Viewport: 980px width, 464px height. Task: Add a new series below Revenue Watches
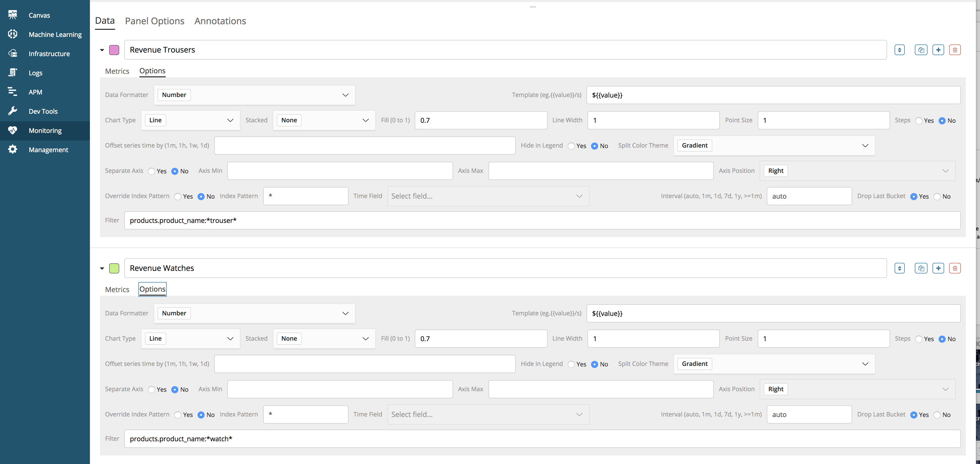pos(938,268)
